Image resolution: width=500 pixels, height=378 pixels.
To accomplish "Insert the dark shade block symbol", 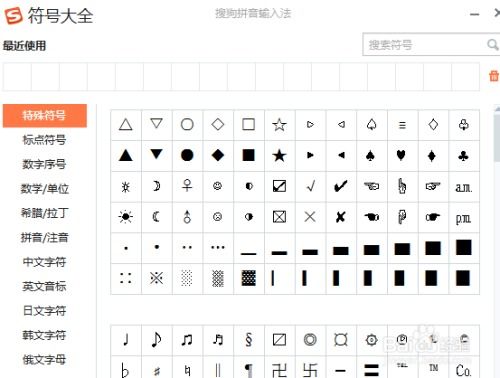I will [249, 278].
